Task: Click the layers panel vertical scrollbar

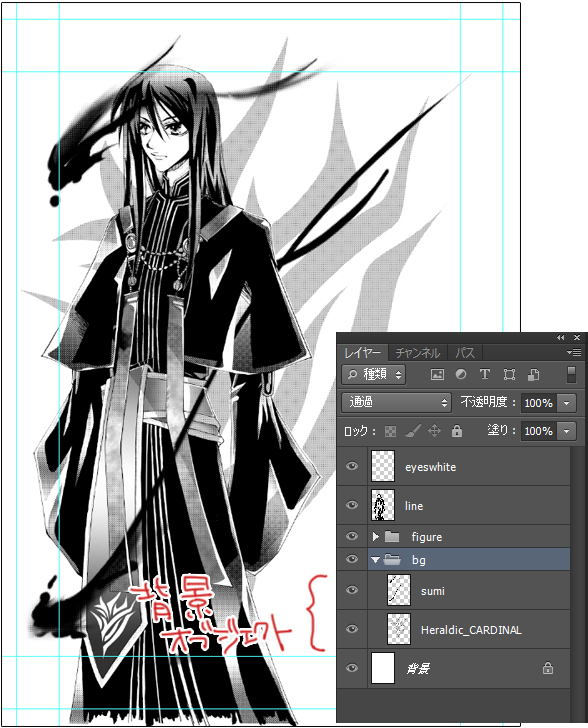Action: 579,584
